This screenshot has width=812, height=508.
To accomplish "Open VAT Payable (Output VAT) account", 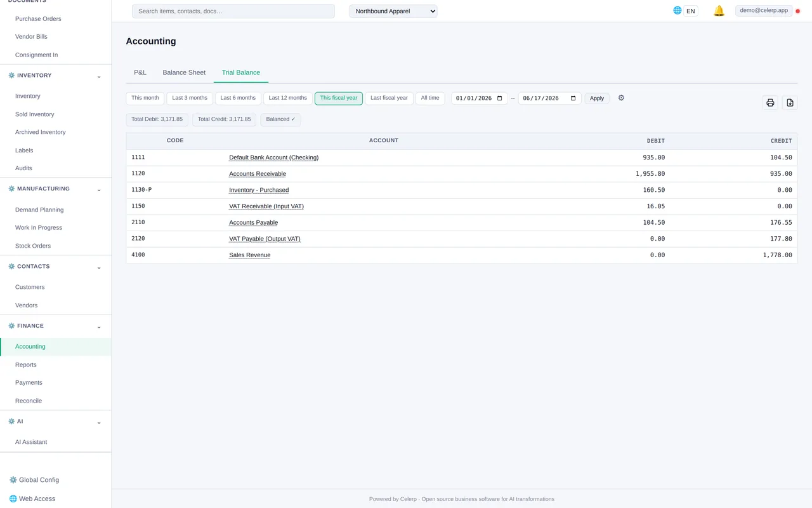I will tap(265, 239).
